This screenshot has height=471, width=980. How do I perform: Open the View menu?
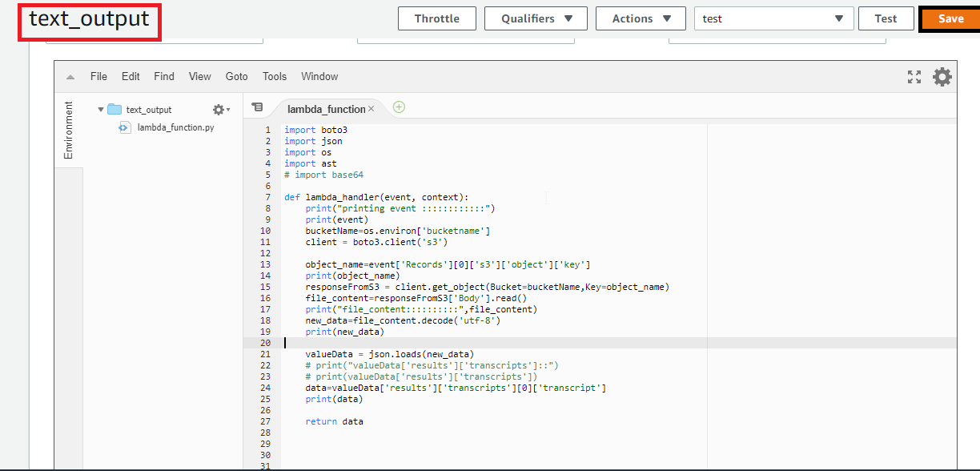click(x=199, y=76)
